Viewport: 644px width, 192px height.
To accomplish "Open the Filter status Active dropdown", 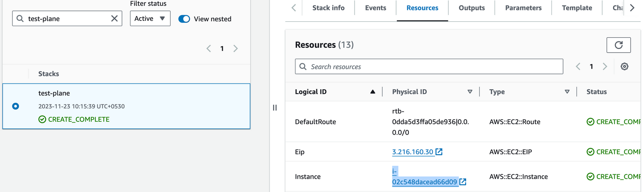I will coord(150,18).
